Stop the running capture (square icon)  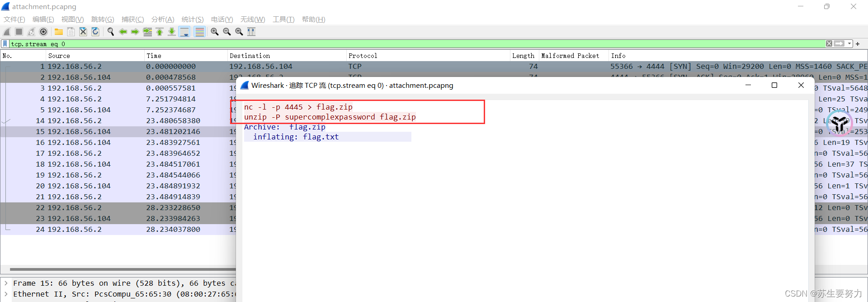tap(19, 32)
